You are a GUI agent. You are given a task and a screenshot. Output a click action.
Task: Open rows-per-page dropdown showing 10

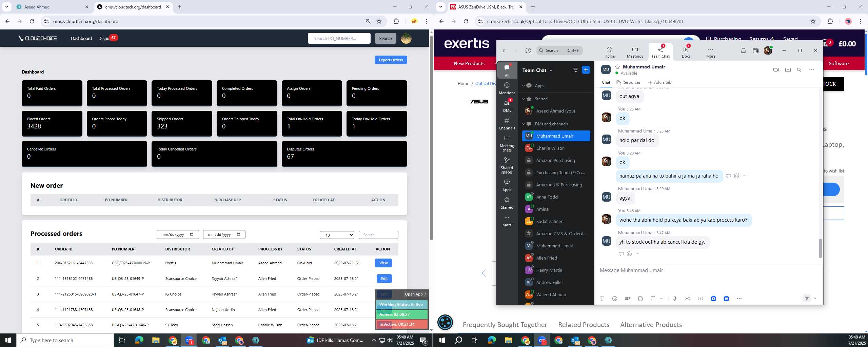pyautogui.click(x=337, y=235)
